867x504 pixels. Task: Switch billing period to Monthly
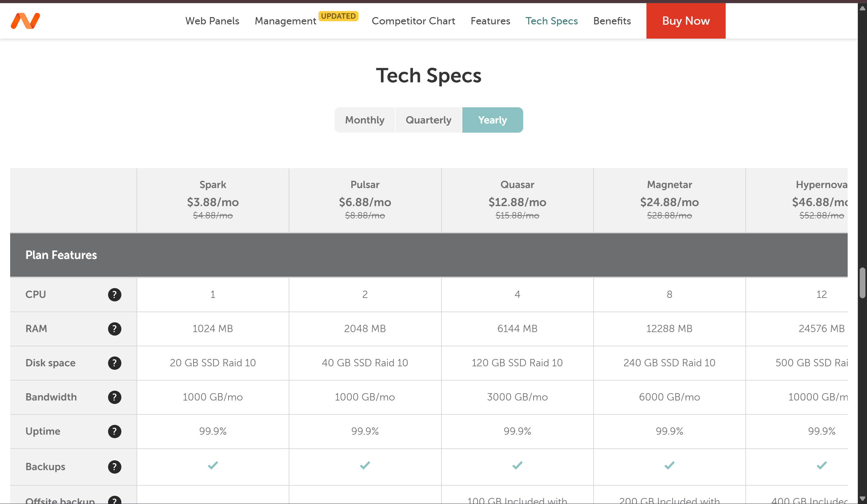click(365, 120)
